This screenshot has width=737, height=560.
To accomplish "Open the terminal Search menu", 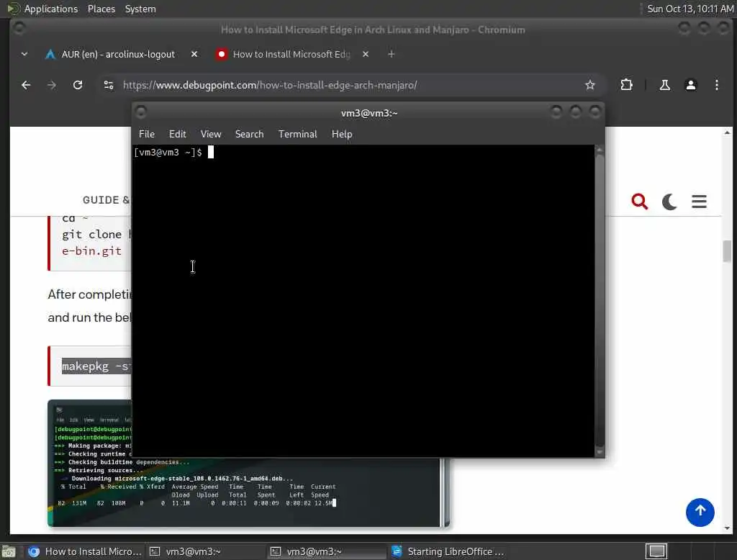I will (x=249, y=134).
